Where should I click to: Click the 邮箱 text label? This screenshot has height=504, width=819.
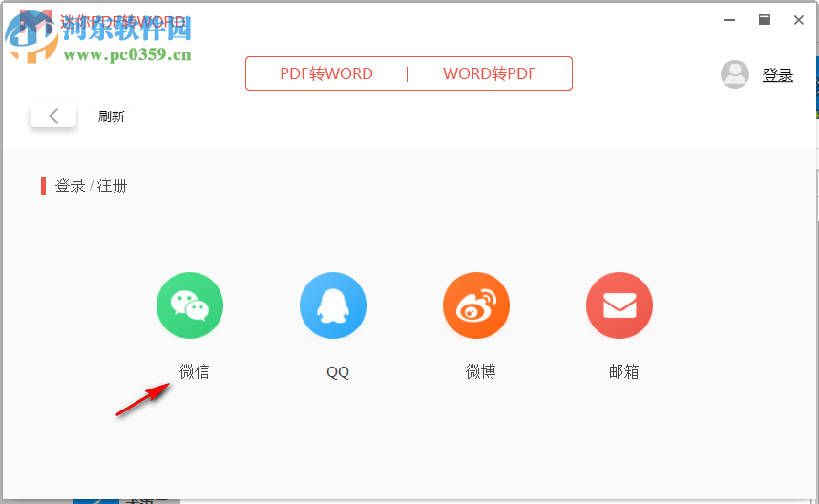pos(623,372)
